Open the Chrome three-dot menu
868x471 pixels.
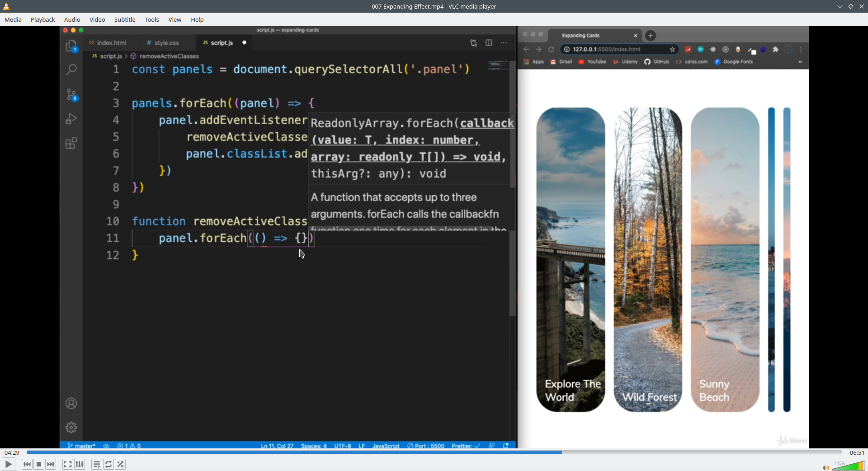(x=801, y=49)
